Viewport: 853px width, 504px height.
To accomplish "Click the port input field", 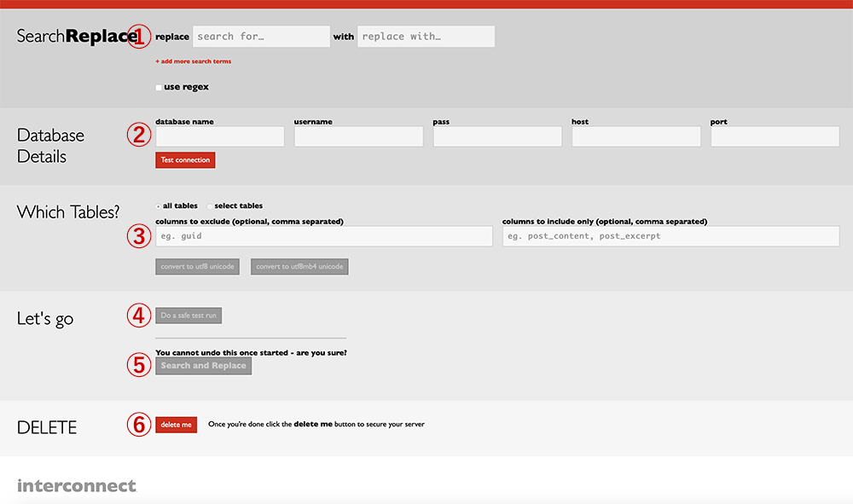I will (x=775, y=136).
